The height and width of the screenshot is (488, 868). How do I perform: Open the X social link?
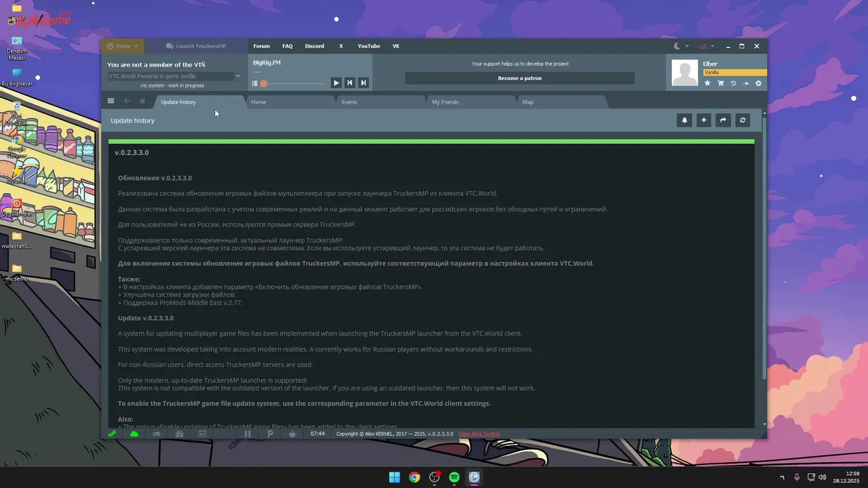pos(341,46)
